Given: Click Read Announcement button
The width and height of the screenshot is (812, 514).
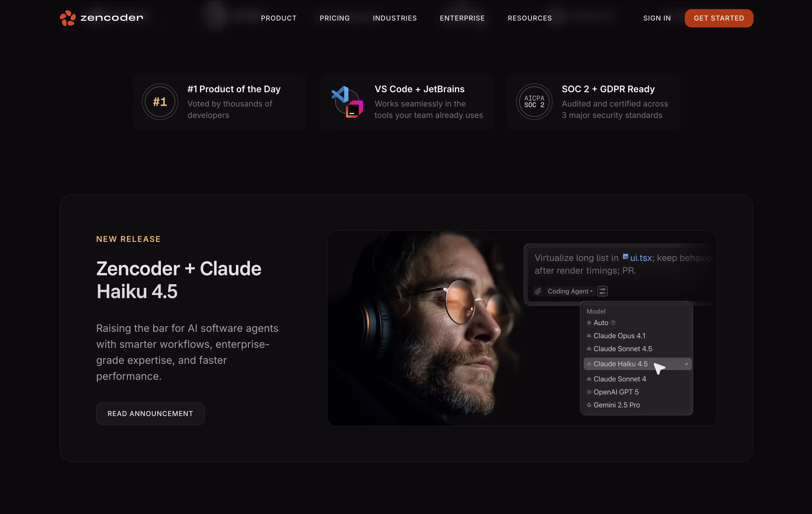Looking at the screenshot, I should pyautogui.click(x=150, y=413).
